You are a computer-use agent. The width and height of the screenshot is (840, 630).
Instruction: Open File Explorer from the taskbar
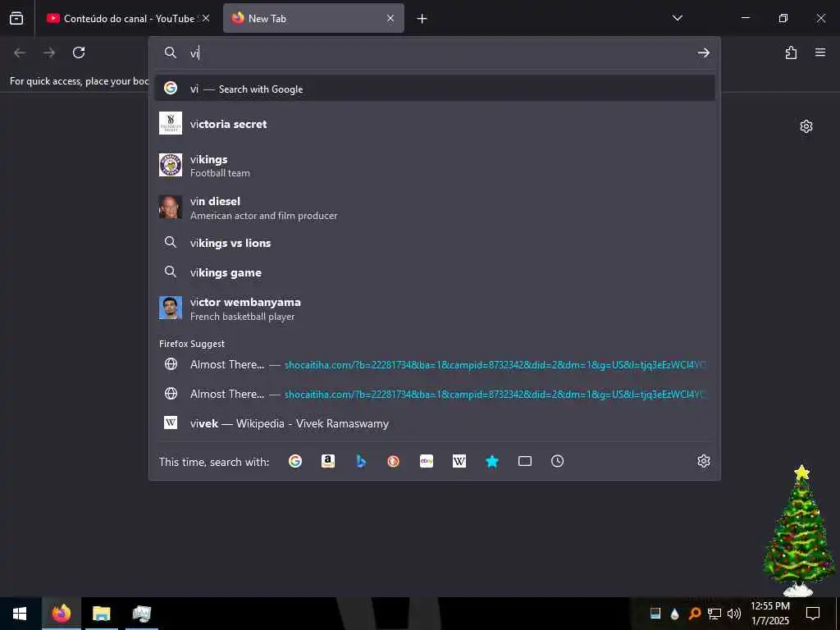click(x=101, y=614)
